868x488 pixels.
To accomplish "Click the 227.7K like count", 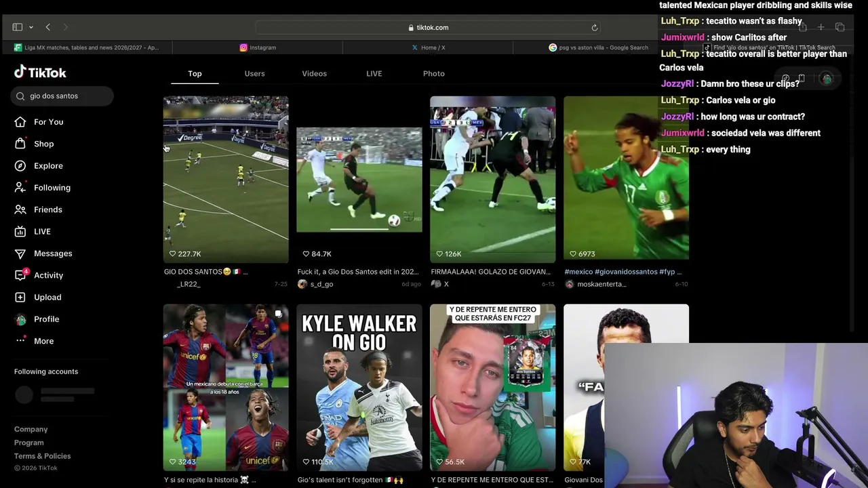I will (x=185, y=253).
